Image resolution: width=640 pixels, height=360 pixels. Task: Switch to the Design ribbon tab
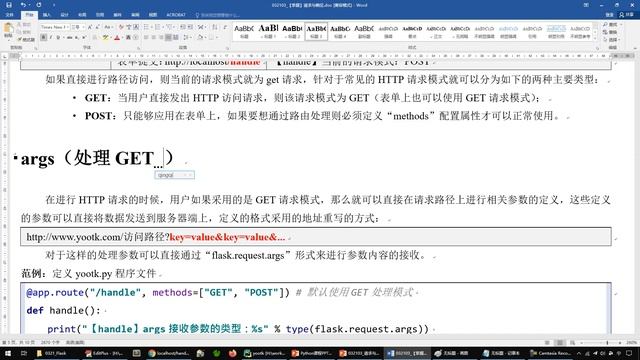[64, 15]
